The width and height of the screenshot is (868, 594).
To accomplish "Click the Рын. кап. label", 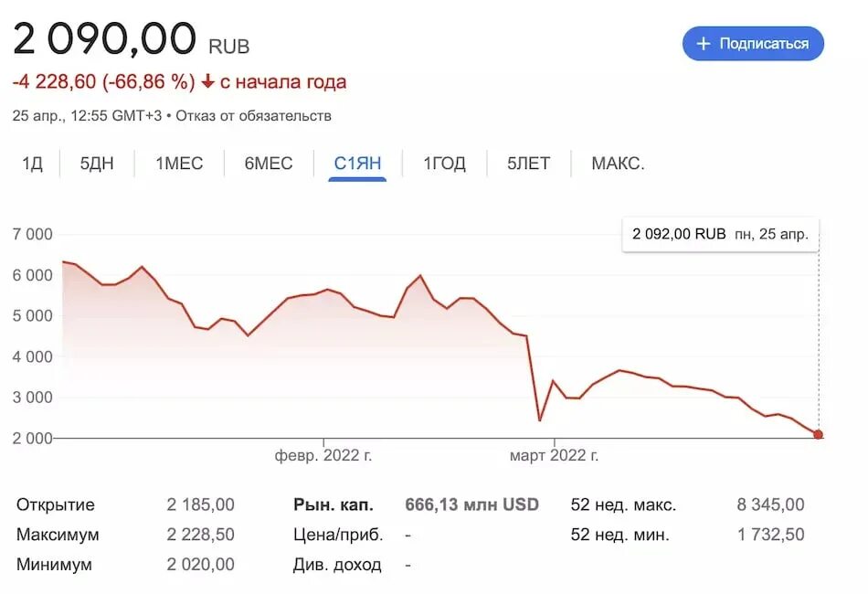I will (333, 504).
